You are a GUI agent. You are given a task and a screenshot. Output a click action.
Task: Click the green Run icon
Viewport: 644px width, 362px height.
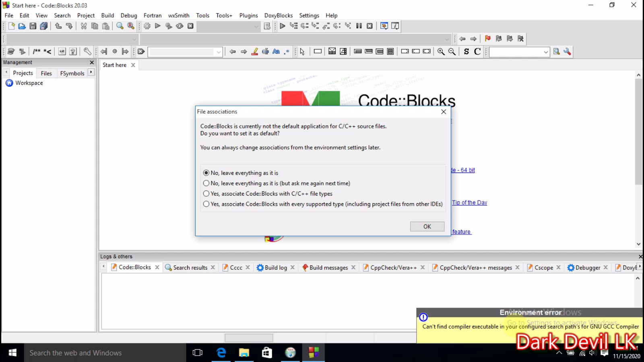[158, 26]
